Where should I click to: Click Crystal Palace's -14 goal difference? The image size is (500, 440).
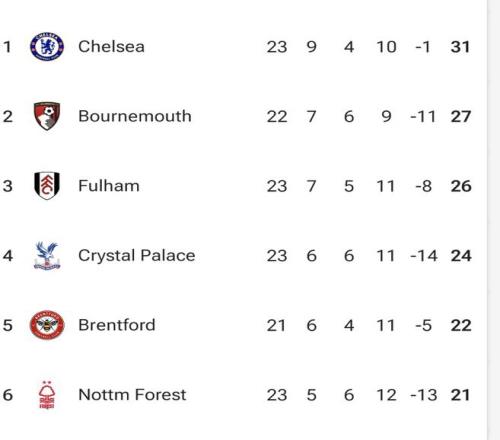pyautogui.click(x=424, y=256)
